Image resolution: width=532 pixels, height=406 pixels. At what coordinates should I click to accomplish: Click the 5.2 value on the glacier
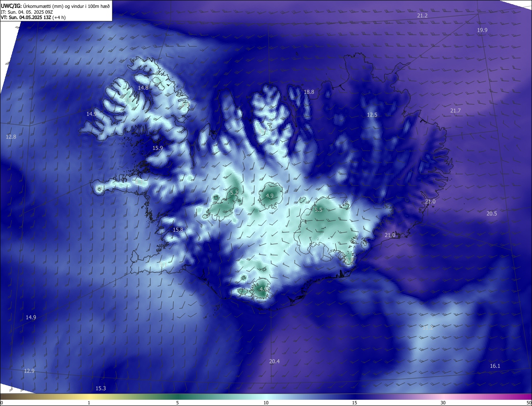click(x=234, y=193)
